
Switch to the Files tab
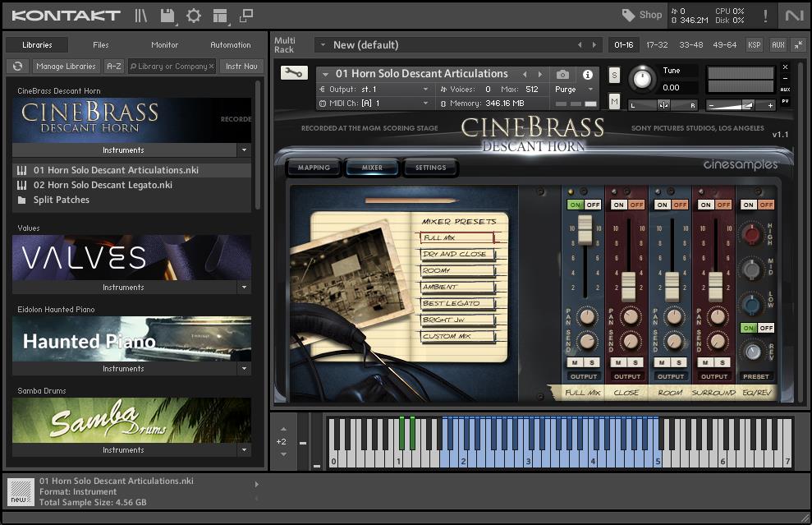tap(100, 45)
